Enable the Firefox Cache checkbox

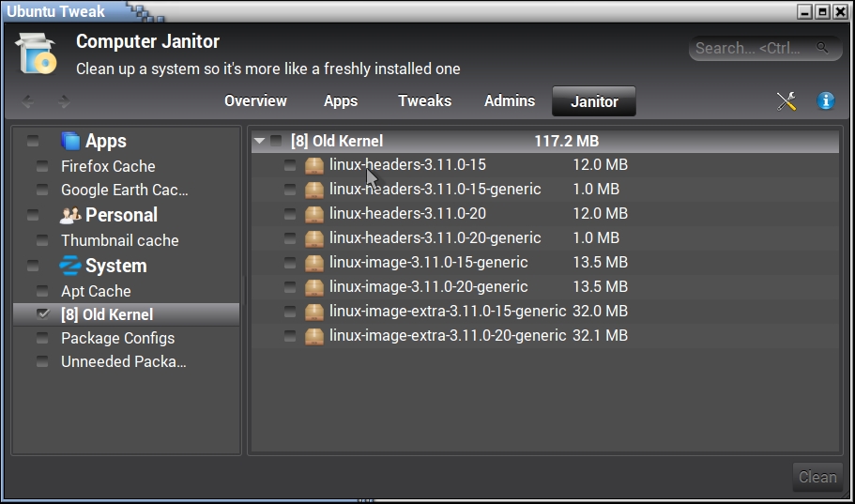[x=42, y=166]
